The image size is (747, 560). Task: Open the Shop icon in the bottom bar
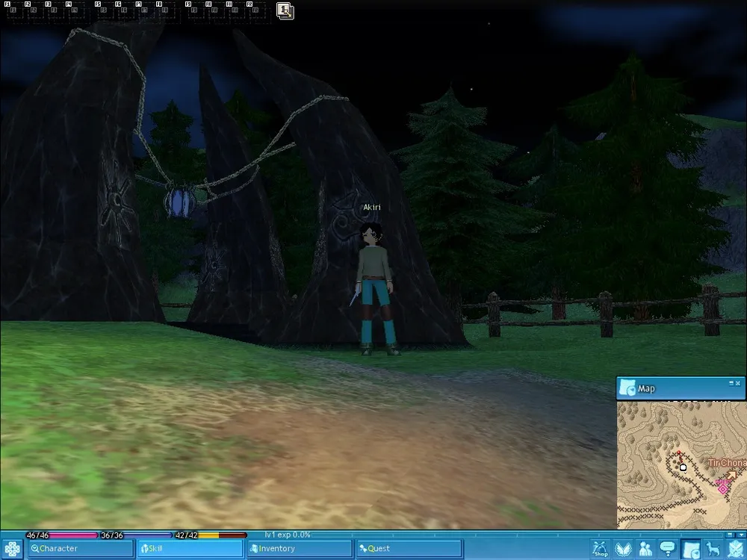tap(601, 549)
